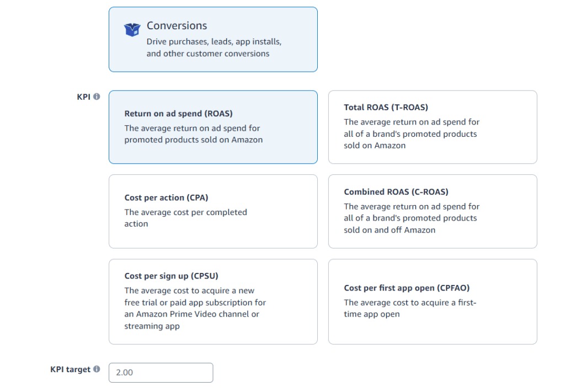Click the ROAS description about promoted products

(x=193, y=134)
